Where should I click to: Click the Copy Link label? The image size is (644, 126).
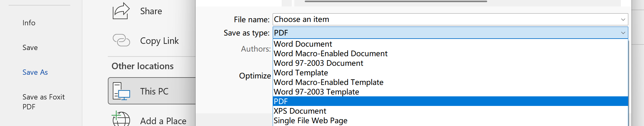coord(159,41)
